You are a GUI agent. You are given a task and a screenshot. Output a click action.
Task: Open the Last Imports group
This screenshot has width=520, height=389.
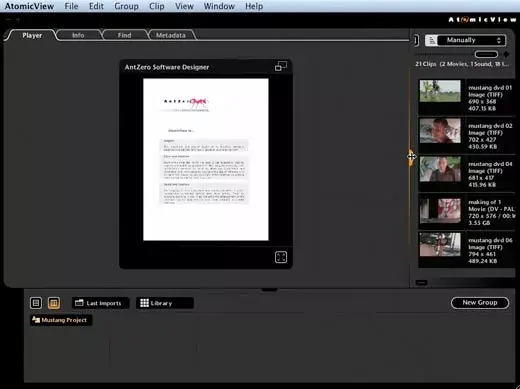click(x=100, y=303)
